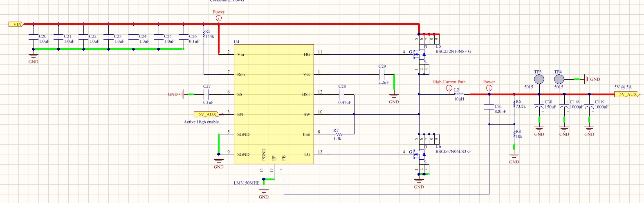Select inductor L2 symbol
Screen dimensions: 644x203
[459, 94]
